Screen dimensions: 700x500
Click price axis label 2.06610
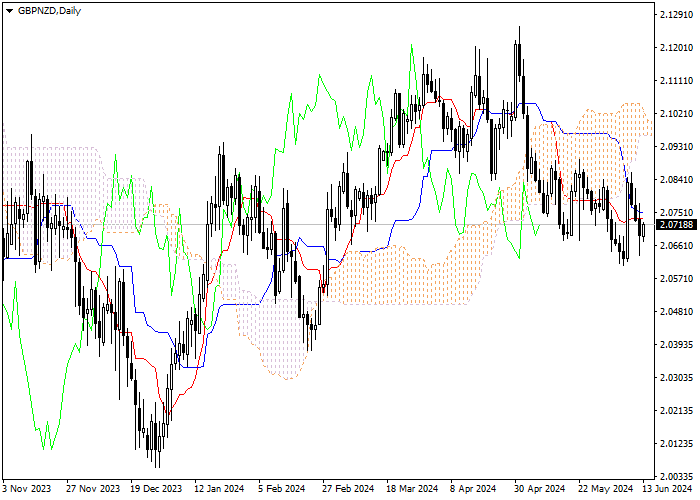click(x=676, y=246)
